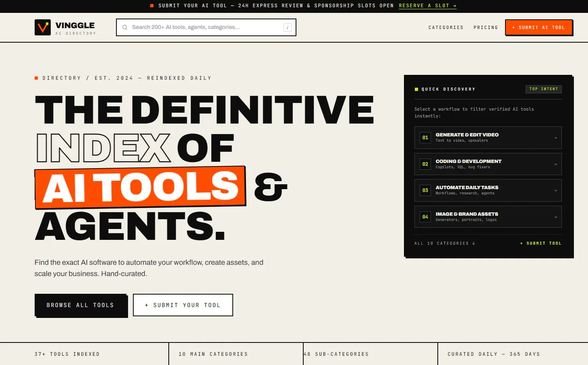Click arrow on Image & Brand Assets row
Screen dimensions: 588x365
[x=555, y=217]
